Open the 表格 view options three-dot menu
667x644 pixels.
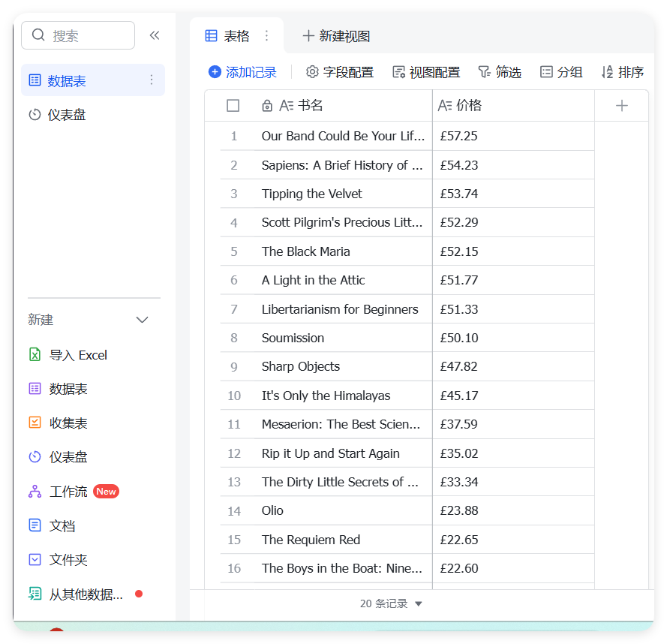point(266,35)
